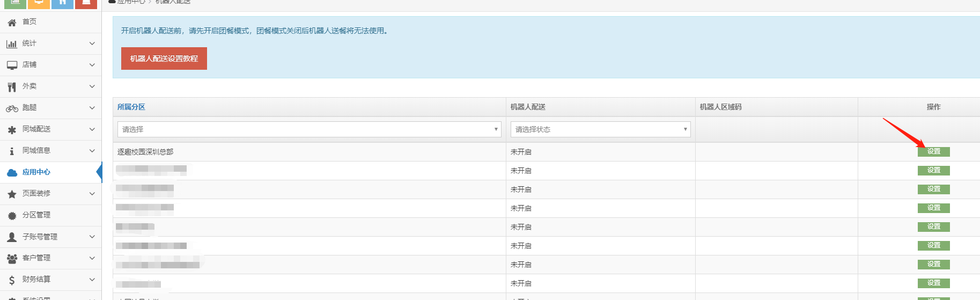
Task: Click the home icon beside 首页
Action: click(x=12, y=23)
